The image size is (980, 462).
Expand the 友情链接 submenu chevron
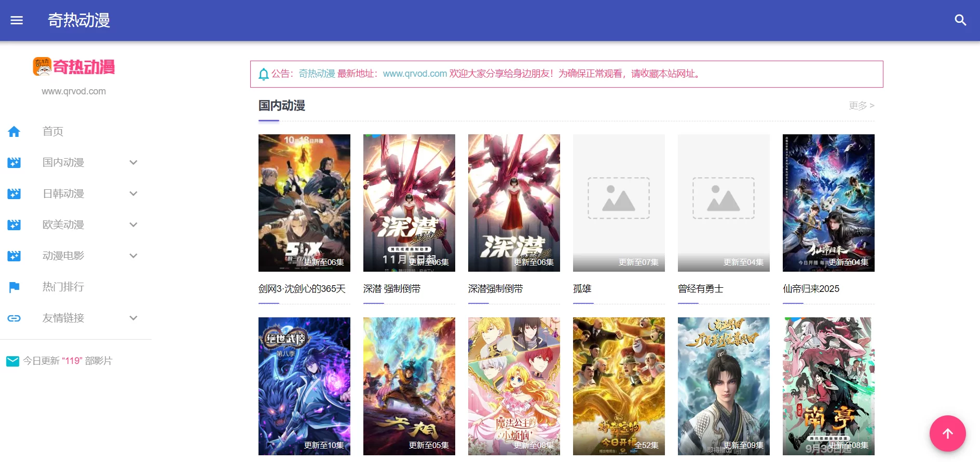pyautogui.click(x=133, y=318)
